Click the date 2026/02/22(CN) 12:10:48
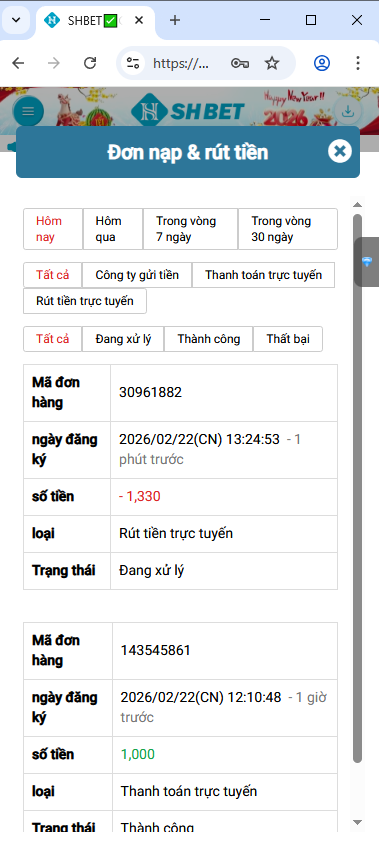Image resolution: width=379 pixels, height=850 pixels. 201,697
